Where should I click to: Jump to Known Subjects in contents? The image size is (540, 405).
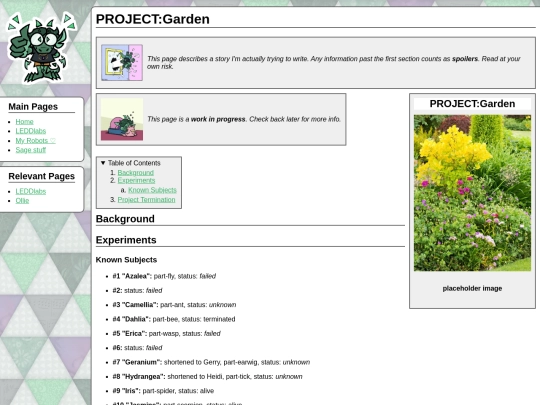click(152, 190)
